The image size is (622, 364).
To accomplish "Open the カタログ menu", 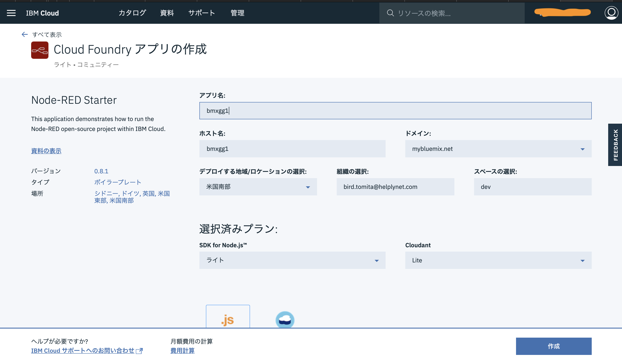I will (132, 13).
